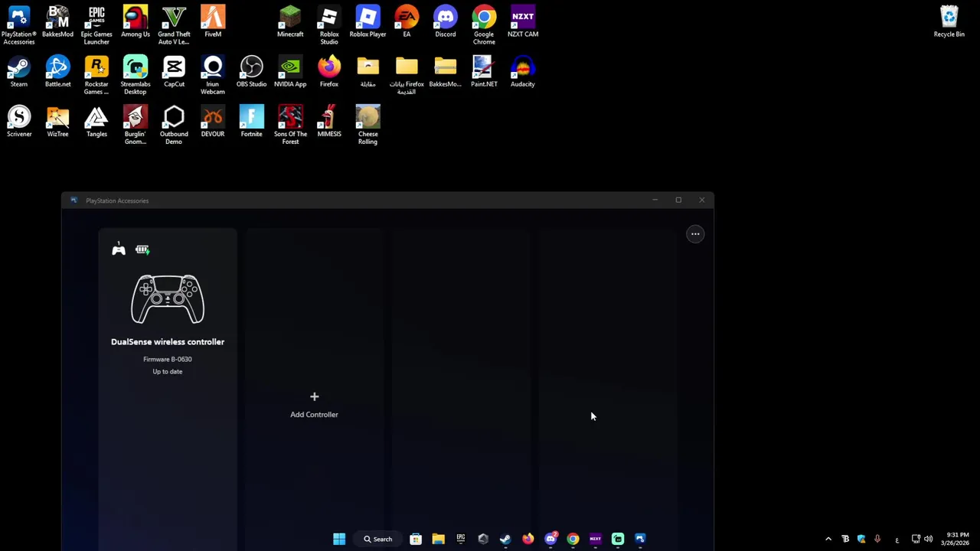
Task: Maximize the PlayStation Accessories window
Action: click(x=678, y=201)
